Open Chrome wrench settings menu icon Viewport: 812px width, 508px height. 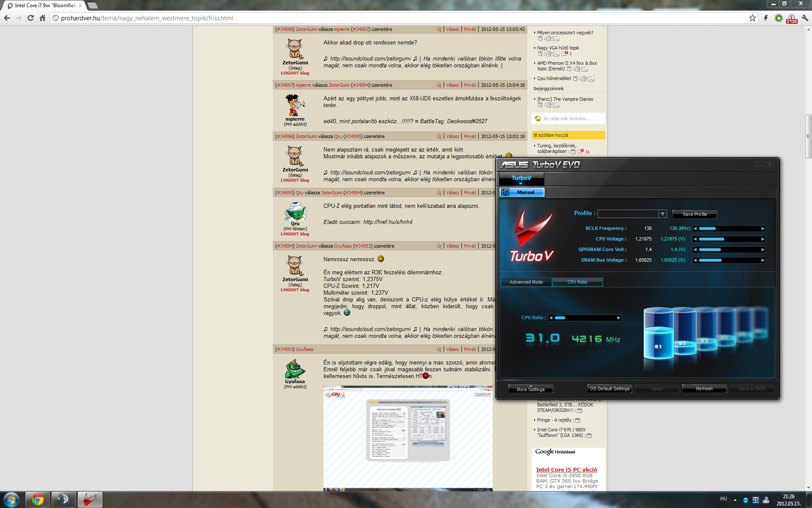coord(805,18)
